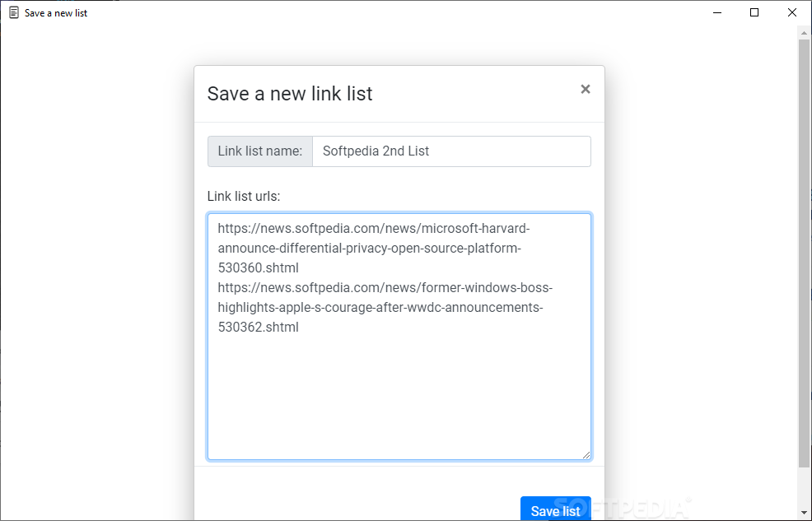Close the Save a new link list dialog
The height and width of the screenshot is (530, 812).
click(x=586, y=90)
